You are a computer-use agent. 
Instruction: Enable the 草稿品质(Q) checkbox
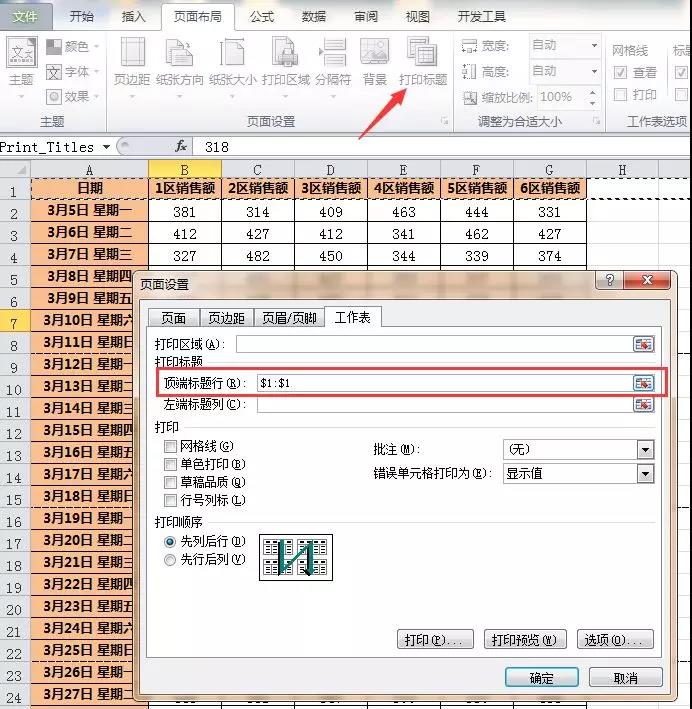[x=170, y=482]
